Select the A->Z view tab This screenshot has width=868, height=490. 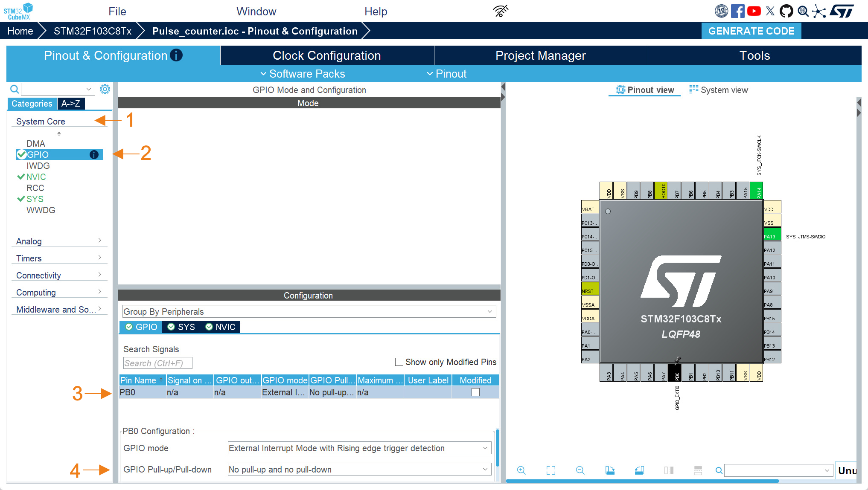click(71, 104)
